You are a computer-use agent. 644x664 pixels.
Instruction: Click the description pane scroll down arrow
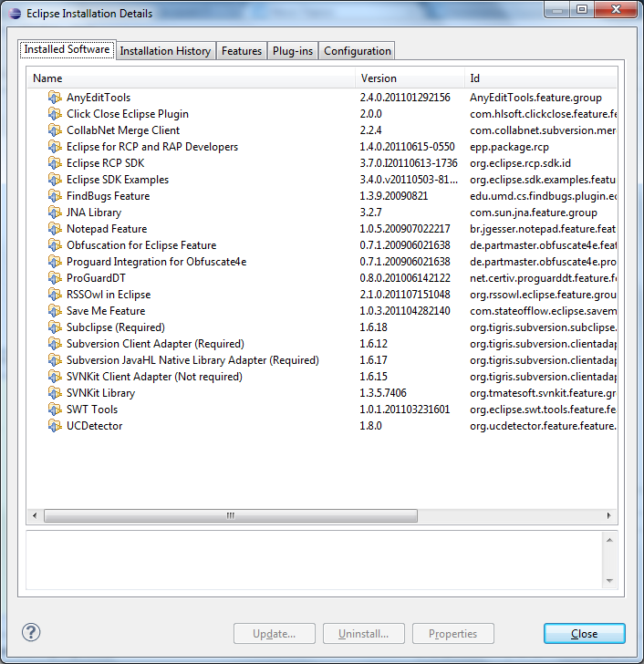(x=609, y=581)
